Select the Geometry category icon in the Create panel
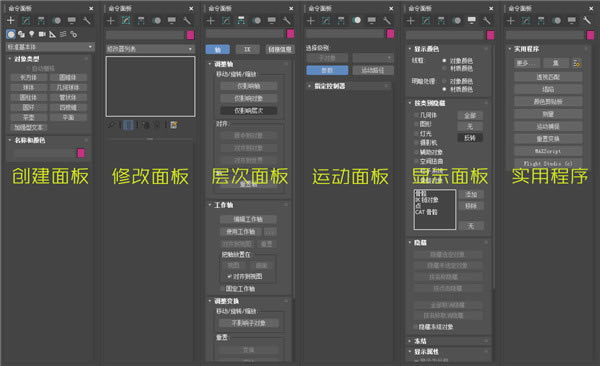This screenshot has width=600, height=366. pyautogui.click(x=11, y=34)
